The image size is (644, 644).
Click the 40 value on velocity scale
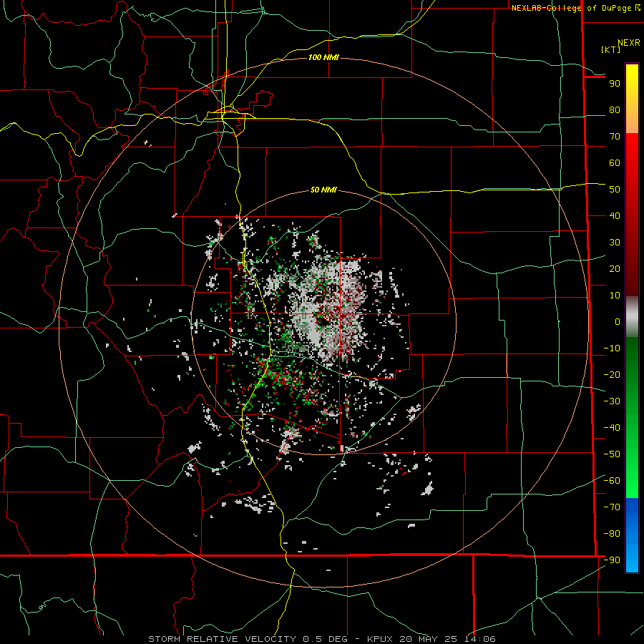(x=615, y=215)
